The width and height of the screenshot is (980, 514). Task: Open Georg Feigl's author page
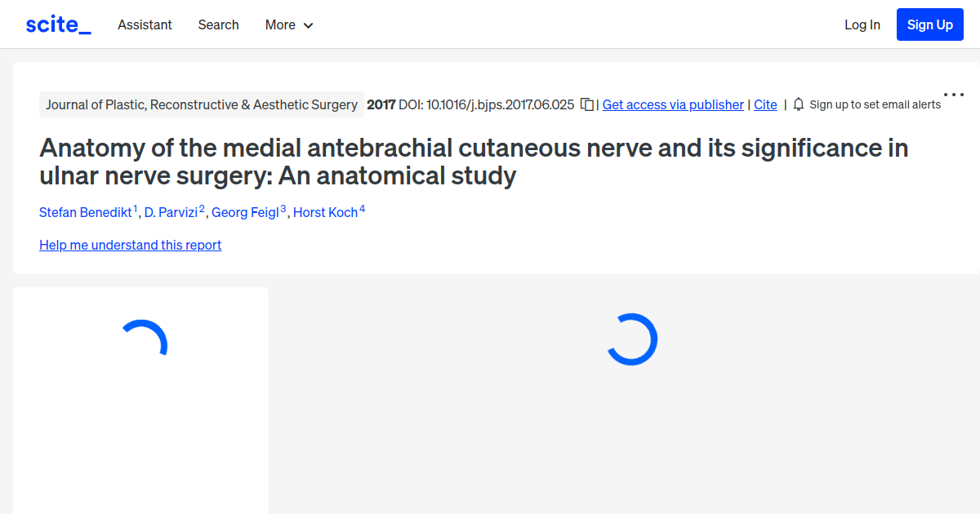246,212
